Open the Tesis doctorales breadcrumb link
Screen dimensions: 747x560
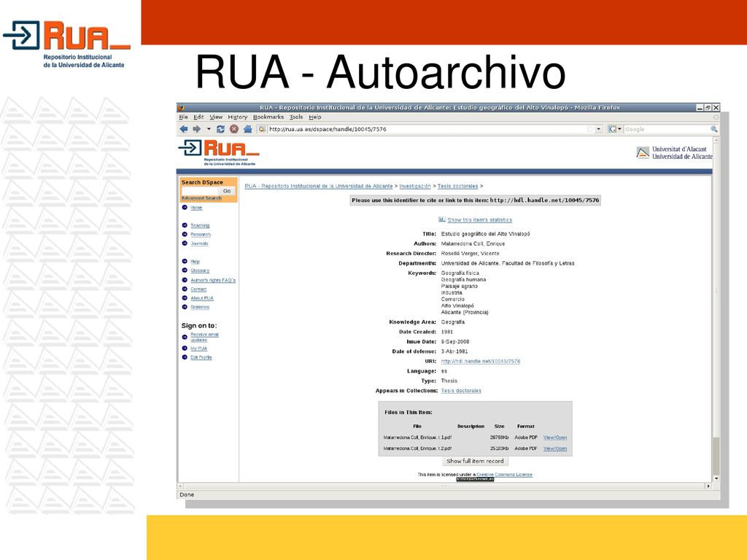coord(458,186)
